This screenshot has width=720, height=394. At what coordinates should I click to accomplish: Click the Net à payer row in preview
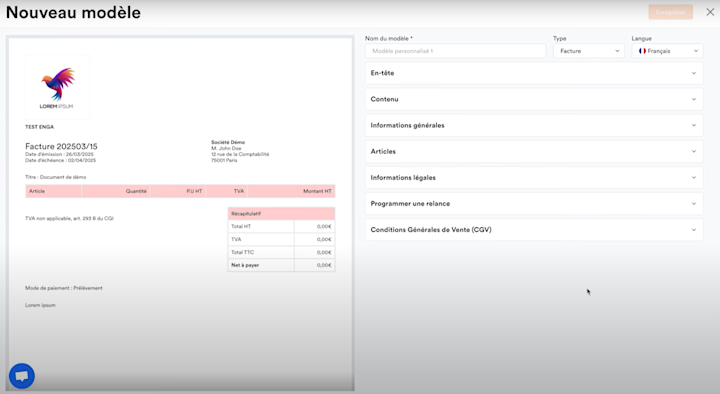[x=281, y=265]
